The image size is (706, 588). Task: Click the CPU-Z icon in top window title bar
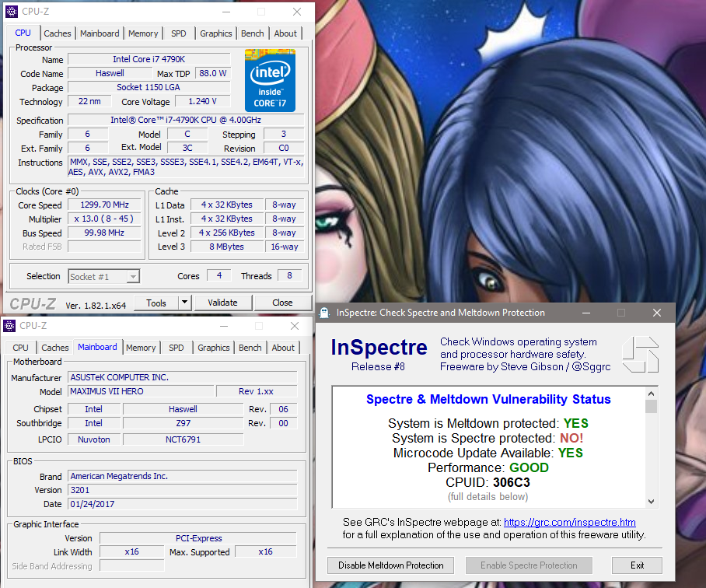[11, 12]
